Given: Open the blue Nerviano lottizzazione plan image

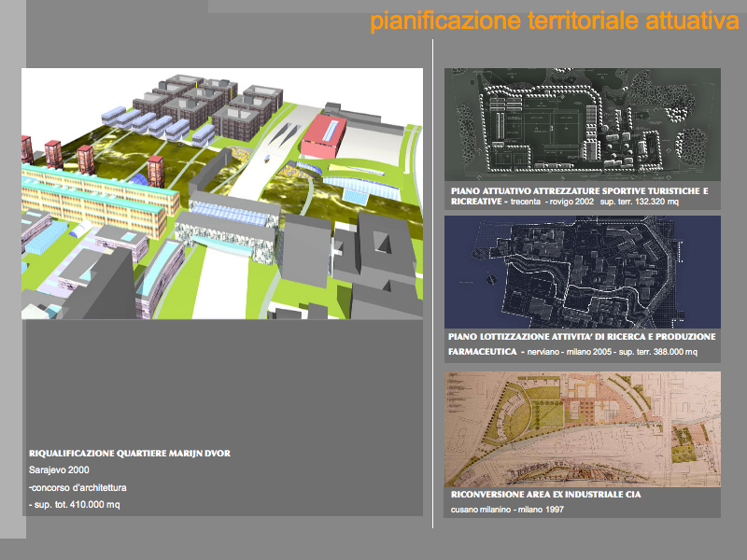Looking at the screenshot, I should click(582, 272).
